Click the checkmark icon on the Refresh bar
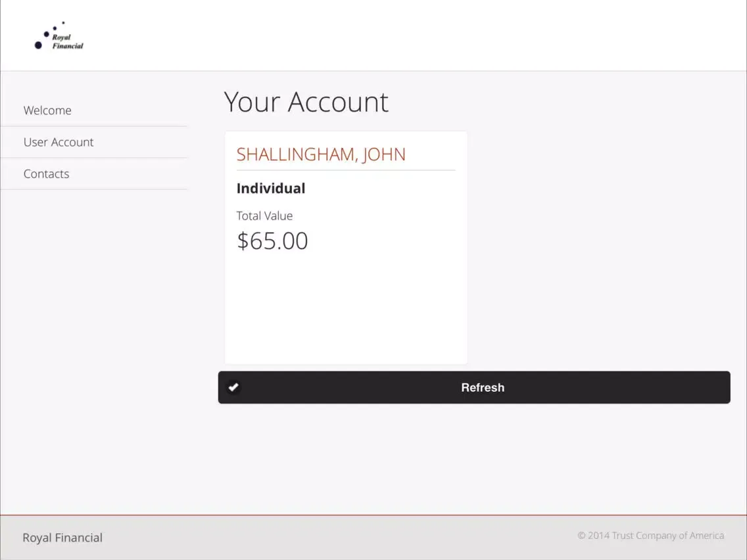The height and width of the screenshot is (560, 747). pos(233,387)
